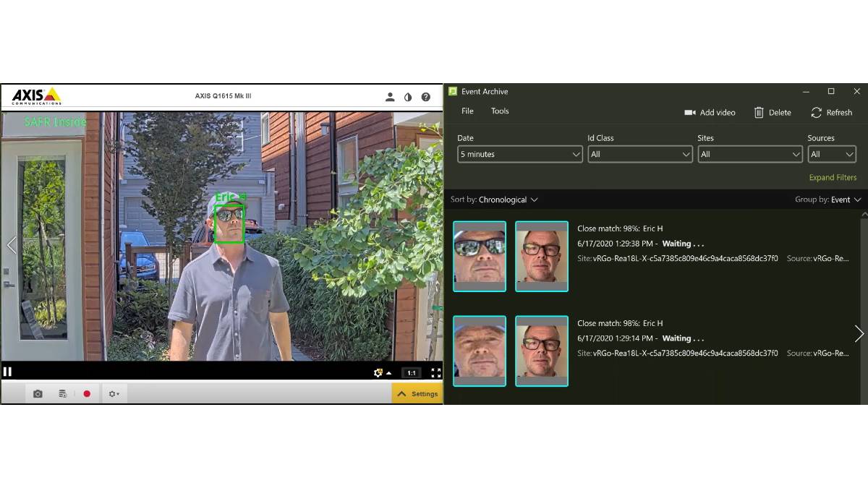Viewport: 868px width, 488px height.
Task: Click the AXIS Q1615 Mk III title text
Action: click(x=223, y=96)
